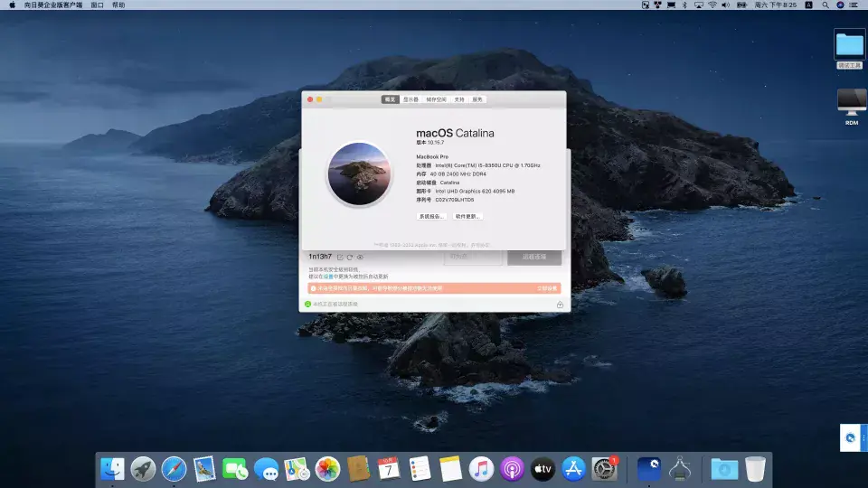Screen dimensions: 868x488
Task: Open the Sunflower remote app in Dock
Action: point(649,469)
